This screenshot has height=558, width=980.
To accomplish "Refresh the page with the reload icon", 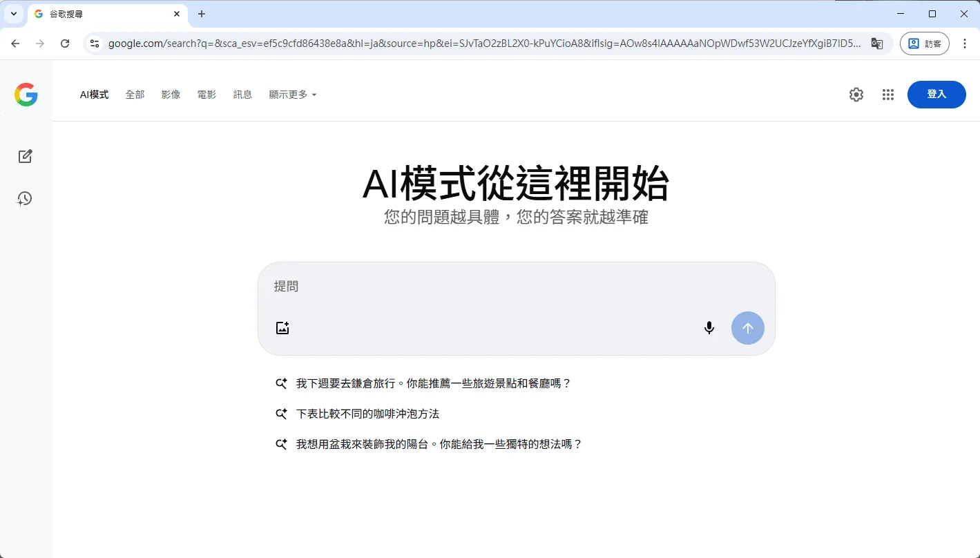I will pyautogui.click(x=64, y=43).
